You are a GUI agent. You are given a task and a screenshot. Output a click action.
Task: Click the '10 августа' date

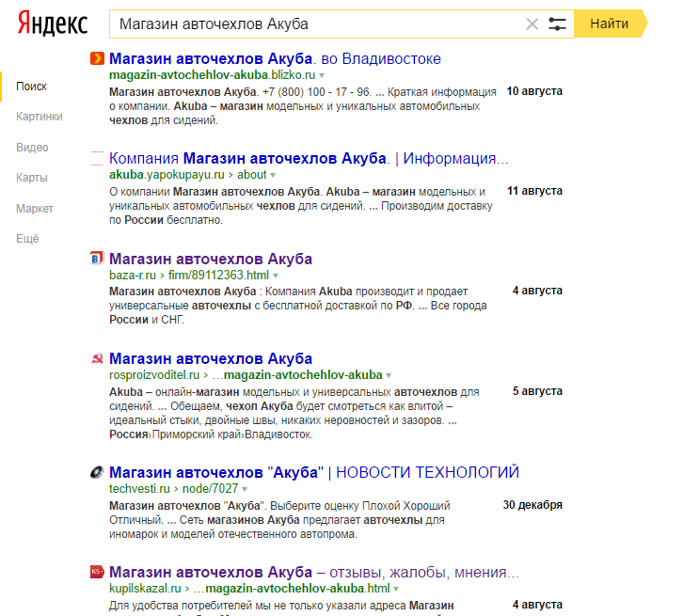(x=534, y=91)
